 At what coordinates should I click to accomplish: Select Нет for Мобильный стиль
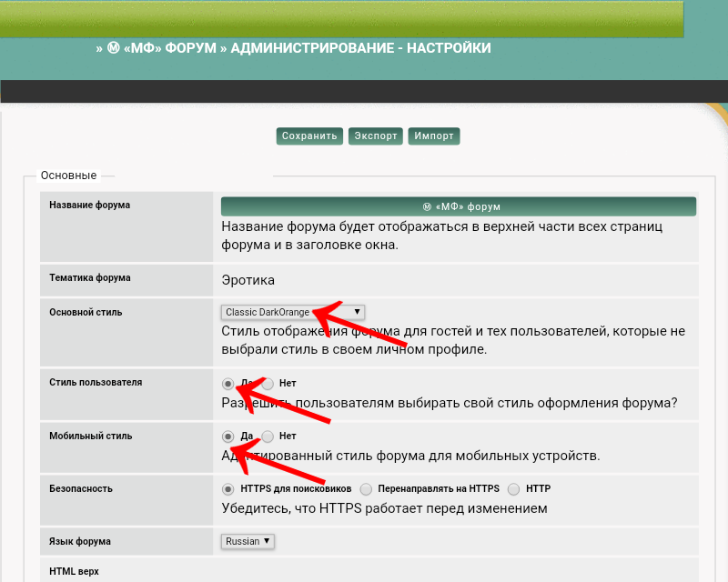coord(268,436)
